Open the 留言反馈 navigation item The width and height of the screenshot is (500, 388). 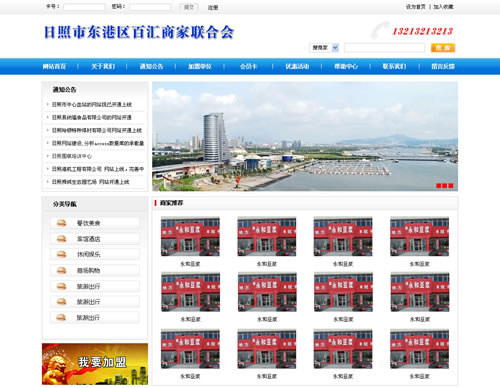(x=443, y=66)
